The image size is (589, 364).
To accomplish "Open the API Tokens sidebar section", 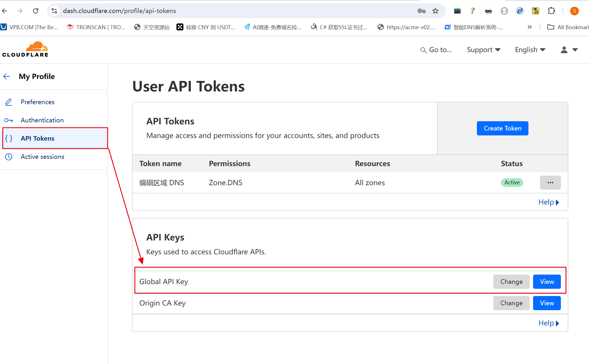I will coord(37,138).
